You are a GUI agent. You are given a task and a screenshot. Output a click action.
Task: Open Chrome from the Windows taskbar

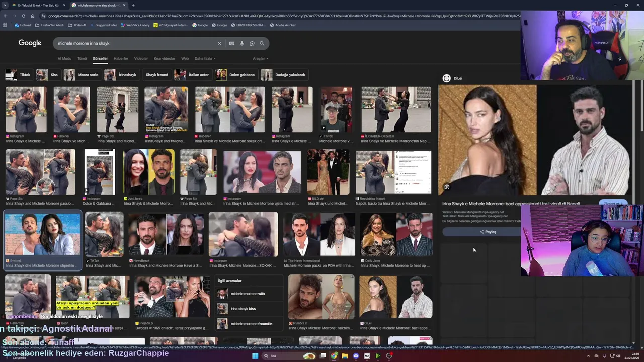(334, 356)
